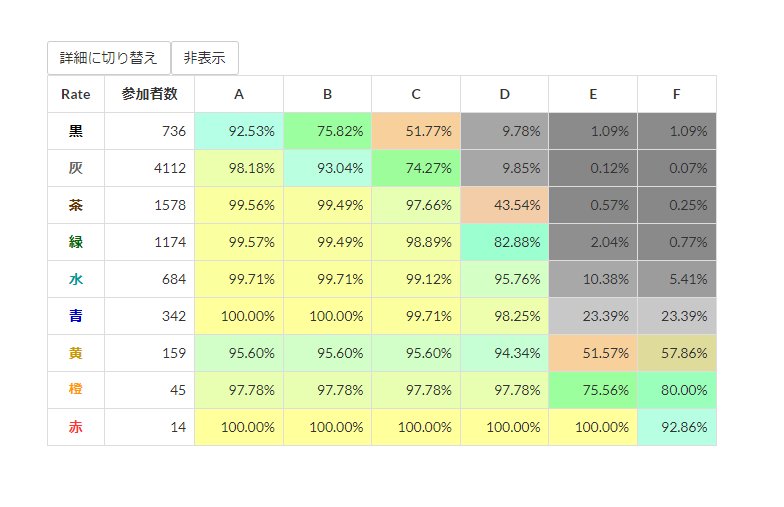
Task: Click the 9.85% cell
Action: tap(504, 168)
